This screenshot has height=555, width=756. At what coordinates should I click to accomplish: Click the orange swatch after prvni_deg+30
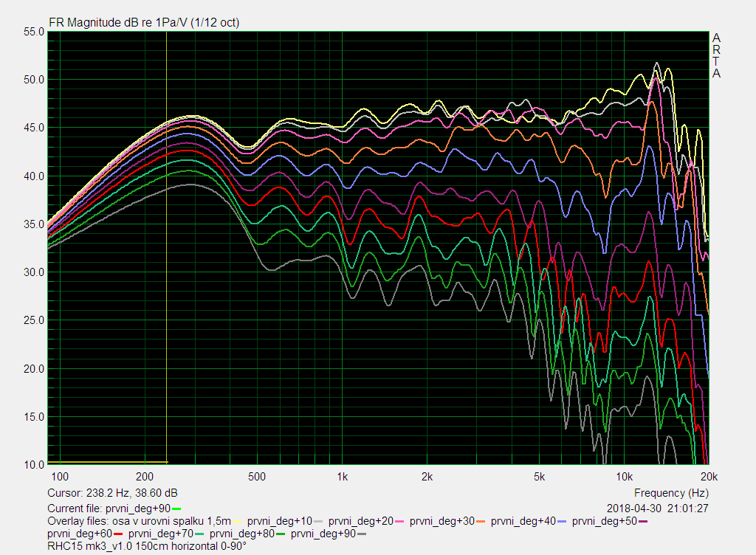pyautogui.click(x=480, y=521)
